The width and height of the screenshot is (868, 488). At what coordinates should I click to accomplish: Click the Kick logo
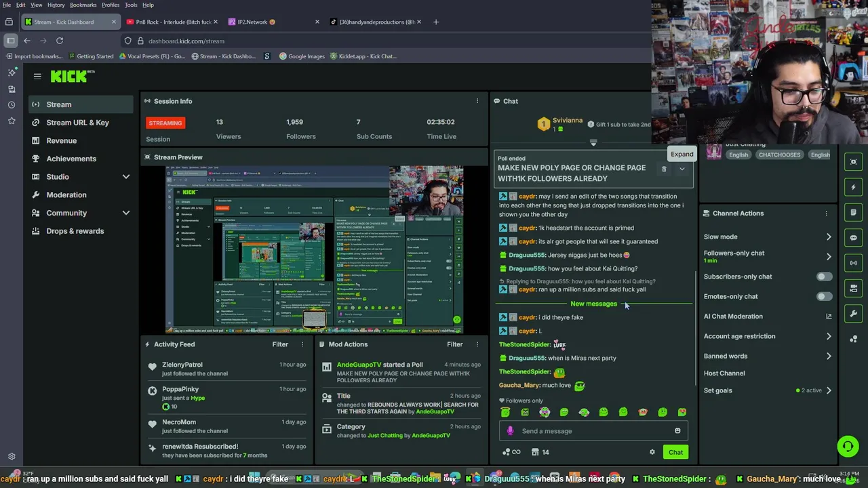[x=72, y=77]
